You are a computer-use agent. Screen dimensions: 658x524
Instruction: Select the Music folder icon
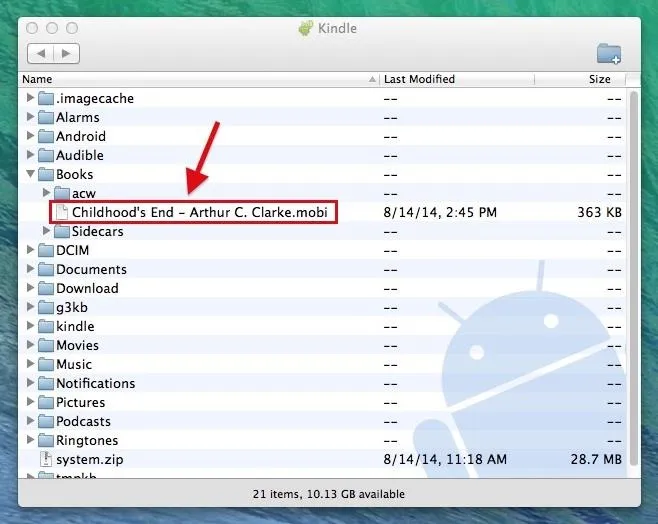[x=46, y=365]
